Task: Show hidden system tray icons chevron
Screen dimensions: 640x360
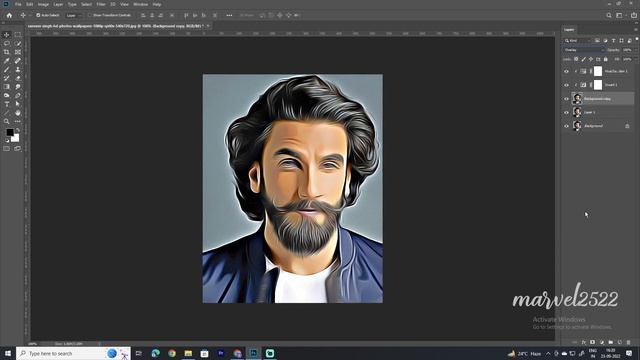Action: click(548, 353)
